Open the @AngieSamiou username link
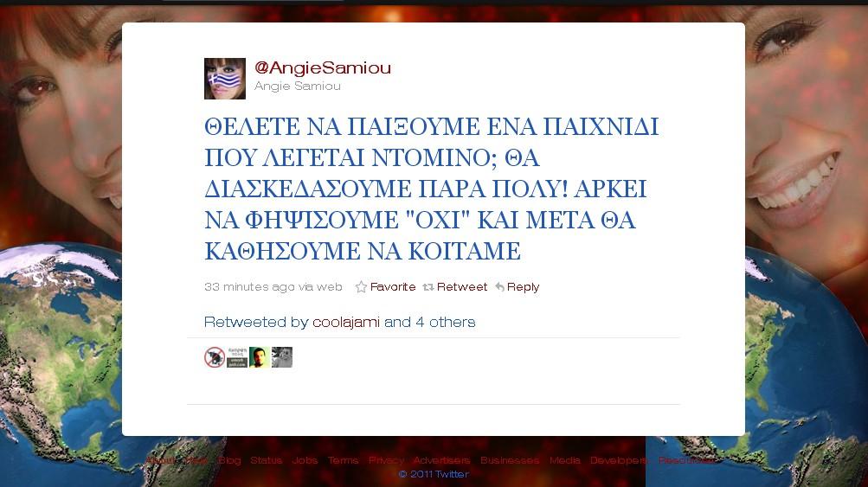 pyautogui.click(x=323, y=67)
